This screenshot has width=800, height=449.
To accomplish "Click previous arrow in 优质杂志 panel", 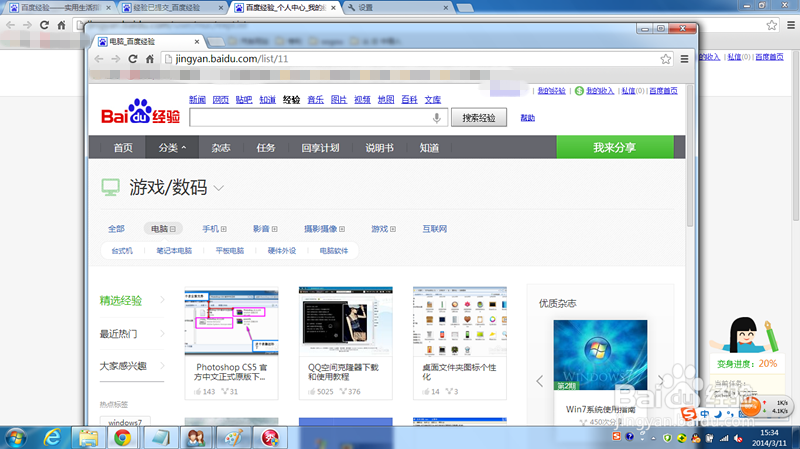I will (x=540, y=381).
